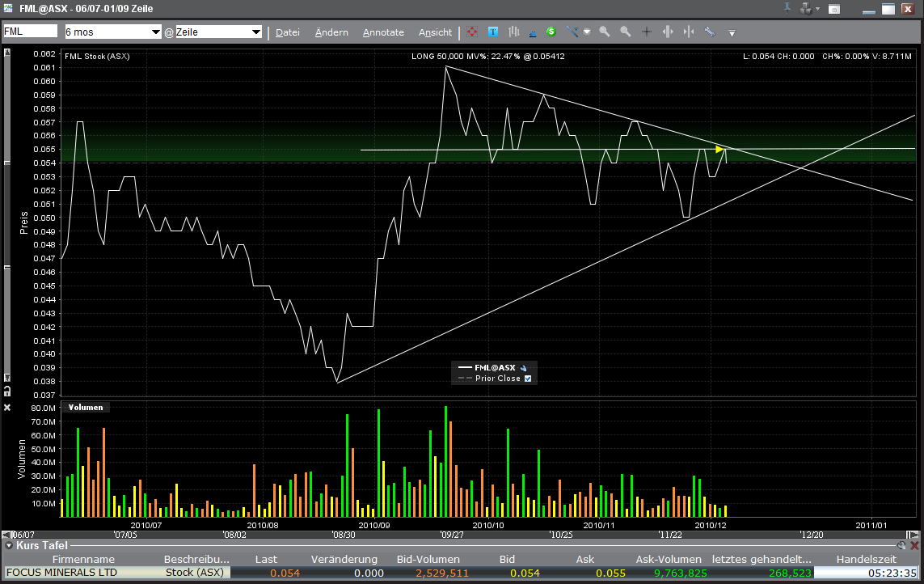
Task: Click the icon next to FML@ASX legend
Action: point(523,368)
